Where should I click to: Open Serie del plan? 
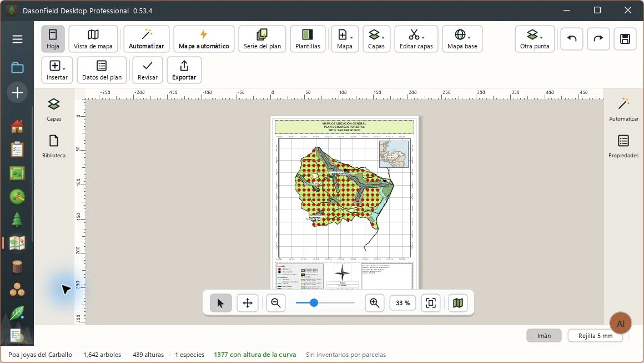(x=262, y=39)
